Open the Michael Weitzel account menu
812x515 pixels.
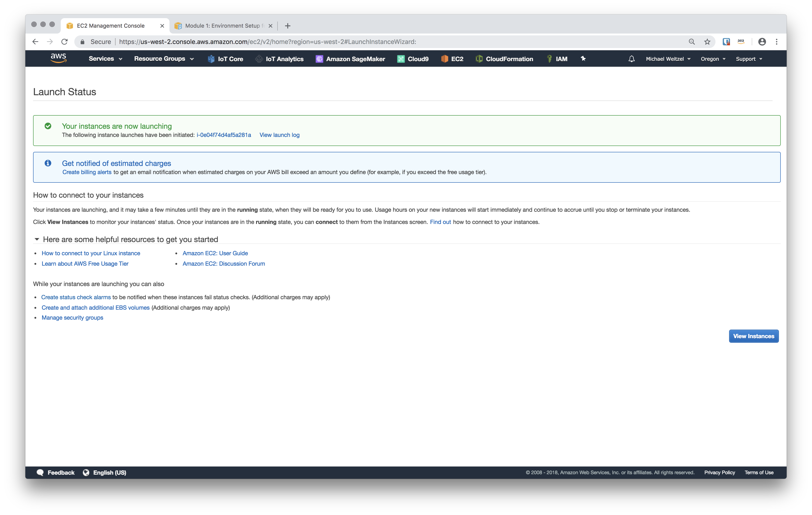tap(668, 59)
